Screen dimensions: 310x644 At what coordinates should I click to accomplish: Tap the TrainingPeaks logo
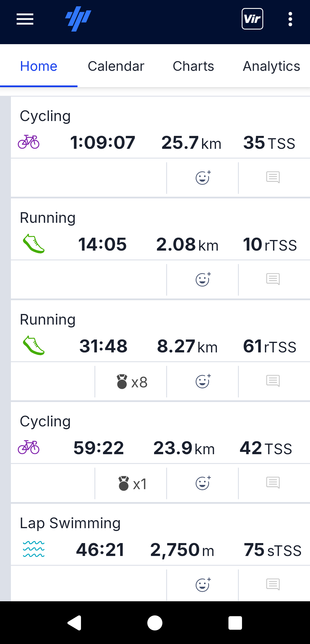point(78,19)
